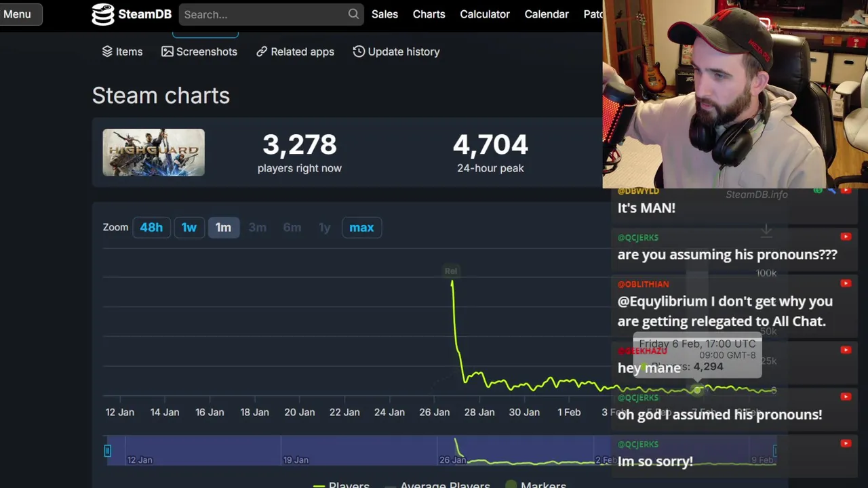The width and height of the screenshot is (868, 488).
Task: Set chart zoom to 1m
Action: 223,228
